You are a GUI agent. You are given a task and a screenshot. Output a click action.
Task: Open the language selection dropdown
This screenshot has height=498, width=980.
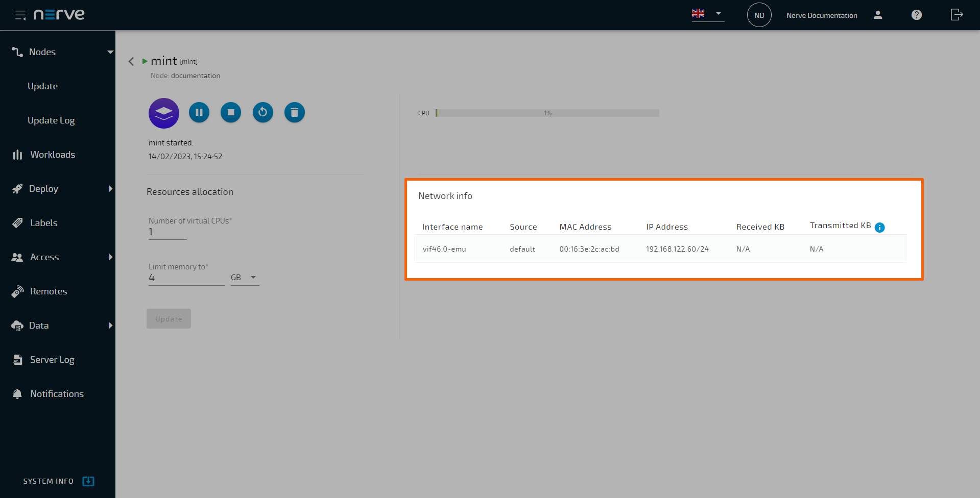point(708,15)
